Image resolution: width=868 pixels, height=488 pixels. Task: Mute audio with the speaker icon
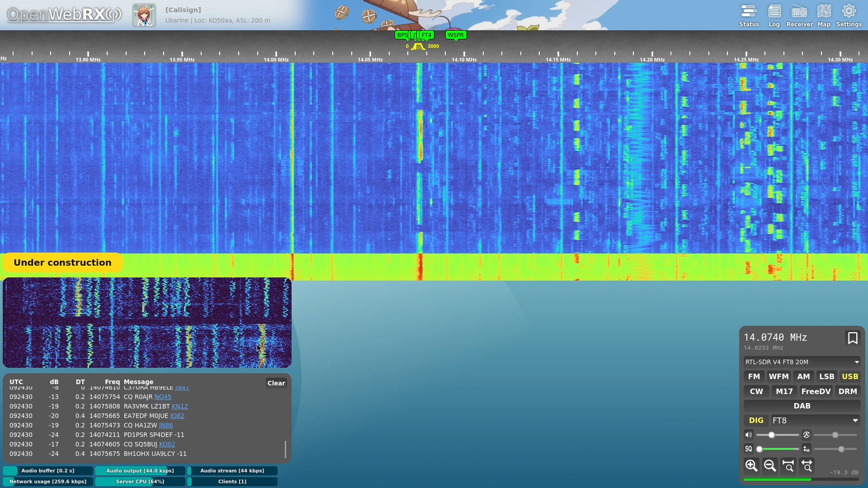[749, 435]
